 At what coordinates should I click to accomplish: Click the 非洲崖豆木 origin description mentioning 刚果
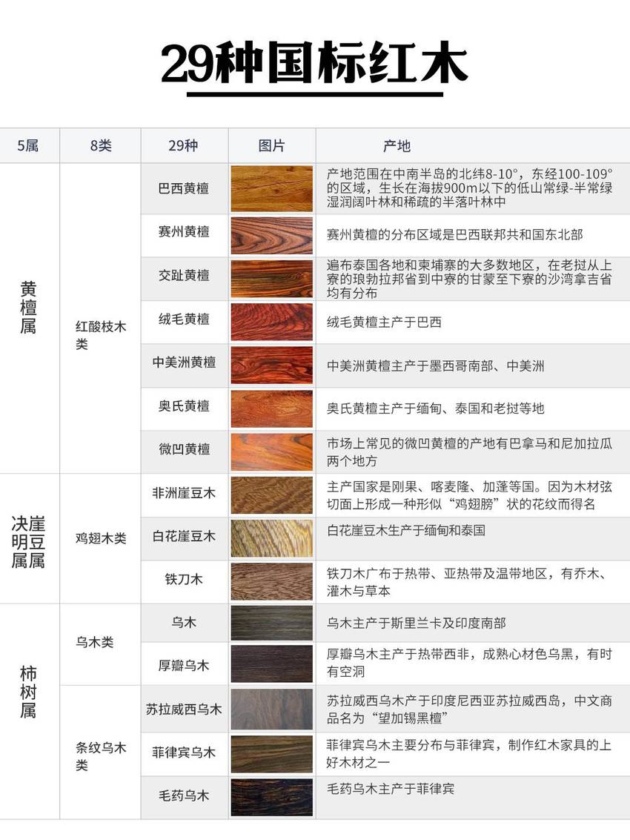tap(470, 495)
